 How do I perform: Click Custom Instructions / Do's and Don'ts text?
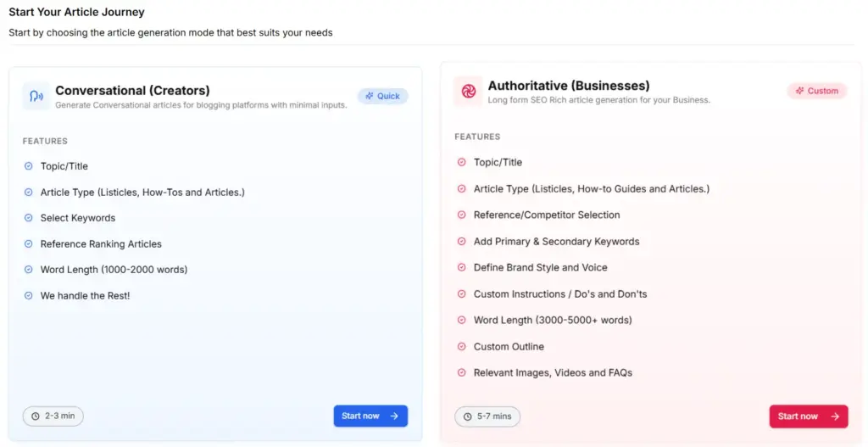[560, 294]
